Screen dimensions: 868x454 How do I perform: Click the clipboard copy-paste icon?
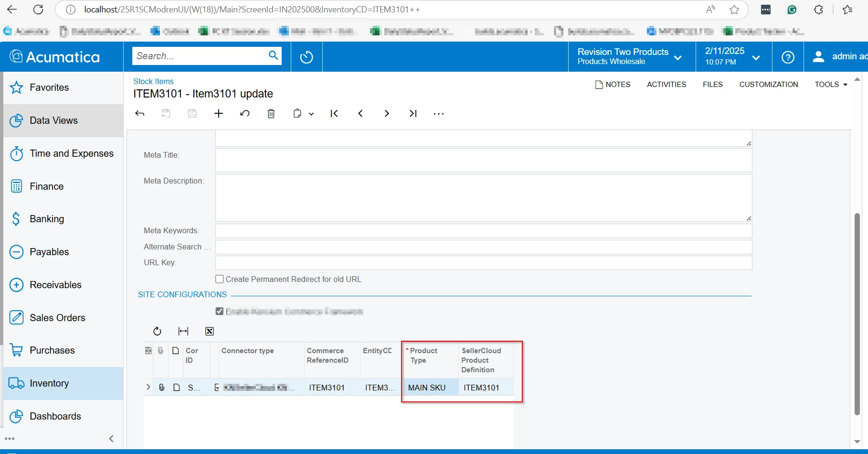coord(297,113)
